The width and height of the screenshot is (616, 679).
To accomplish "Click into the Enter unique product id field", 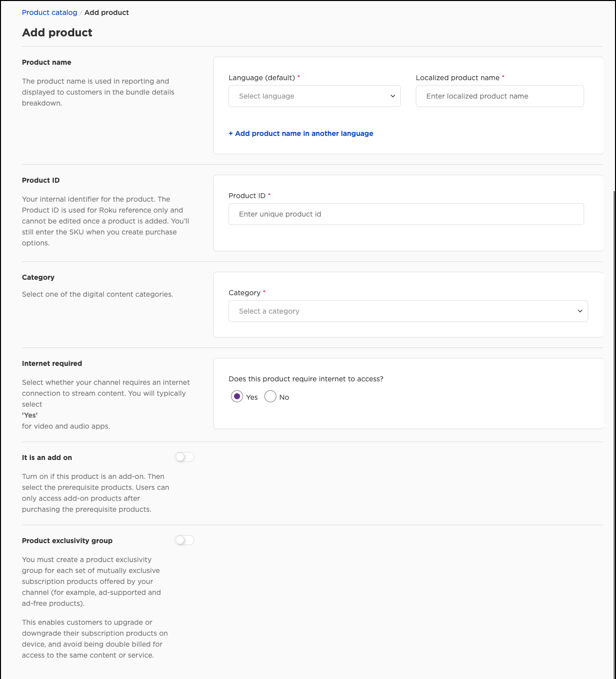I will point(406,214).
